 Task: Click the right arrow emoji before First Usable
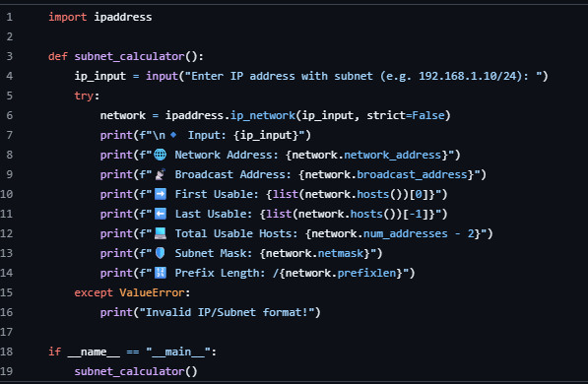coord(161,194)
